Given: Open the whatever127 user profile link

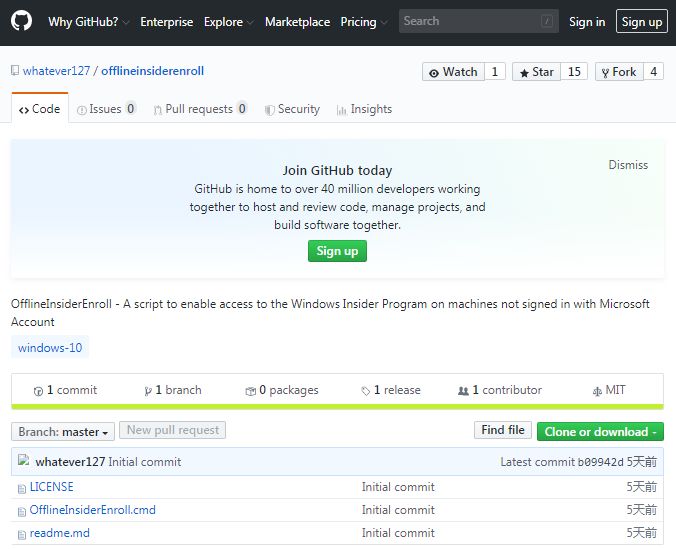Looking at the screenshot, I should pyautogui.click(x=56, y=71).
